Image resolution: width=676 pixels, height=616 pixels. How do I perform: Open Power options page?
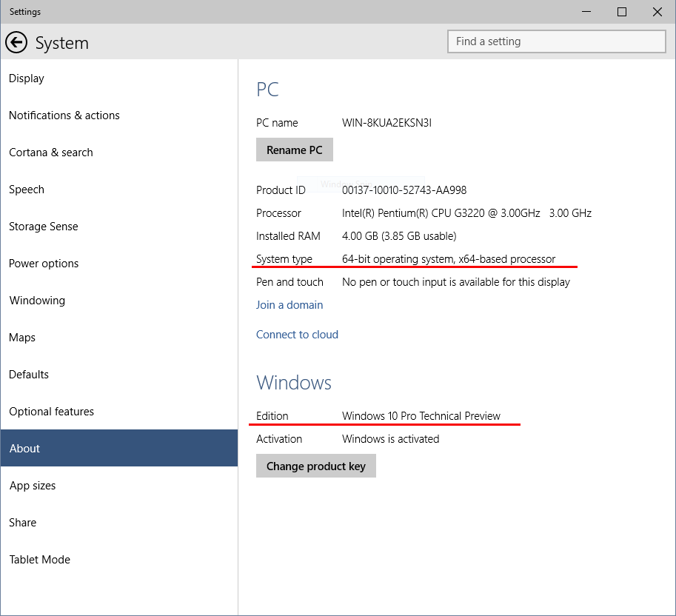click(x=119, y=264)
